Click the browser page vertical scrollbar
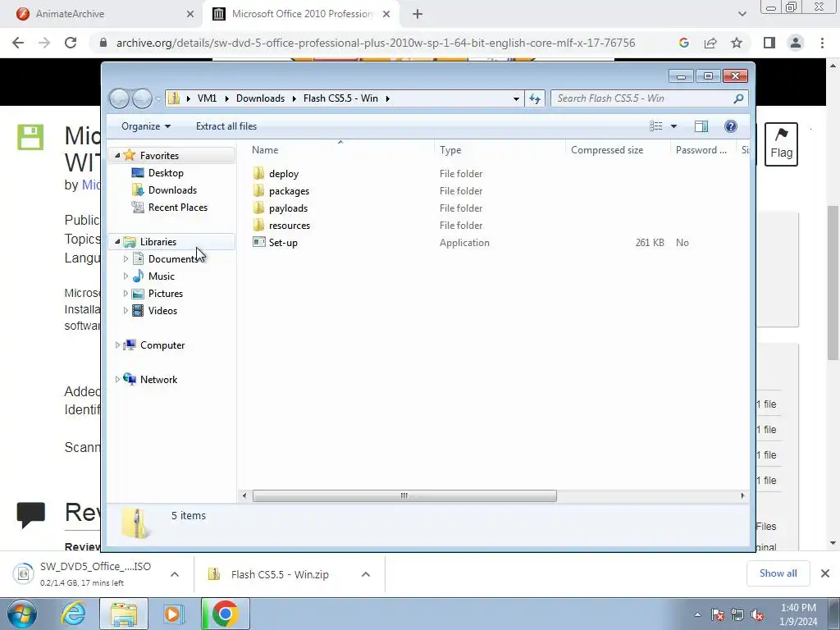The image size is (840, 630). click(x=833, y=283)
